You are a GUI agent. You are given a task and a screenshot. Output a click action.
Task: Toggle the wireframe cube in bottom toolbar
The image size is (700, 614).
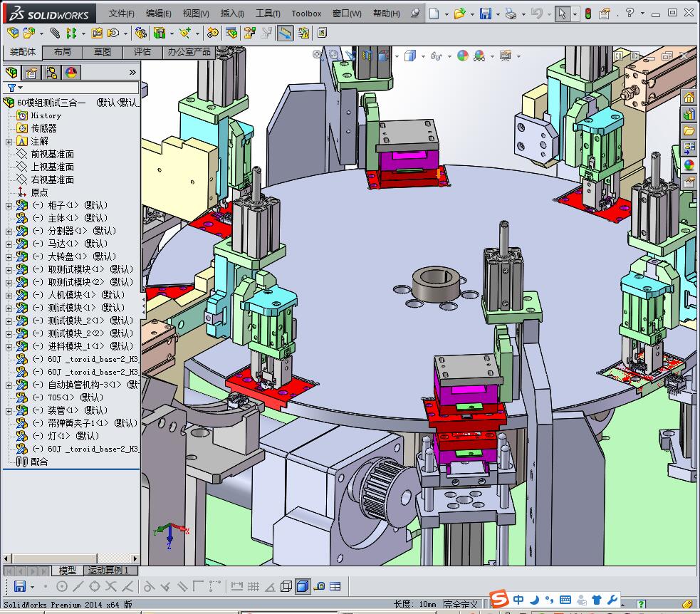click(x=286, y=586)
